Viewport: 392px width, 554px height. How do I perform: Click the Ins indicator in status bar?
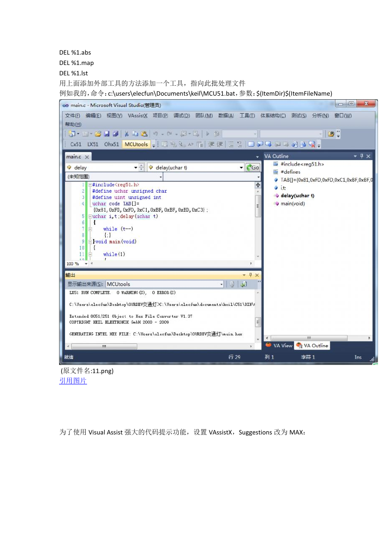coord(358,357)
